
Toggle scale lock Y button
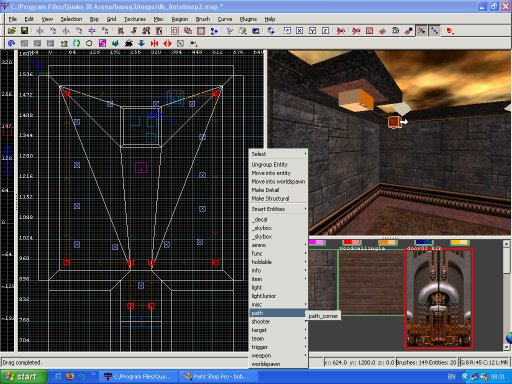(313, 31)
